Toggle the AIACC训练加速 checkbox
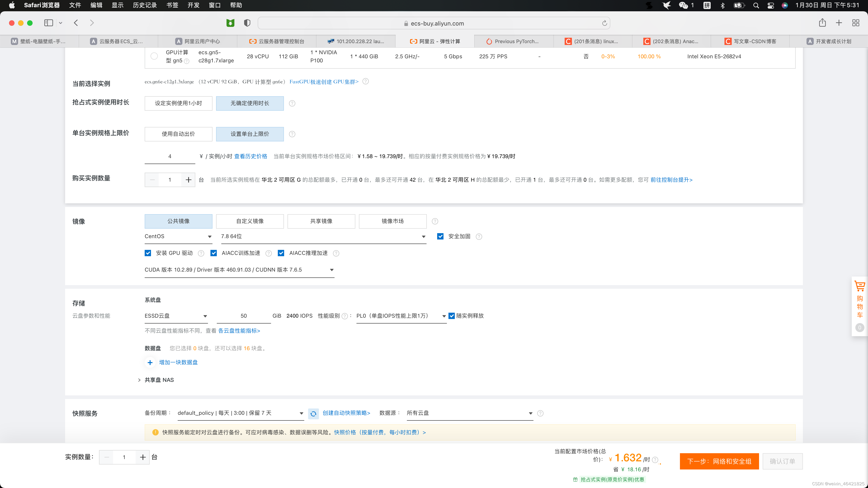Viewport: 868px width, 488px height. [213, 253]
